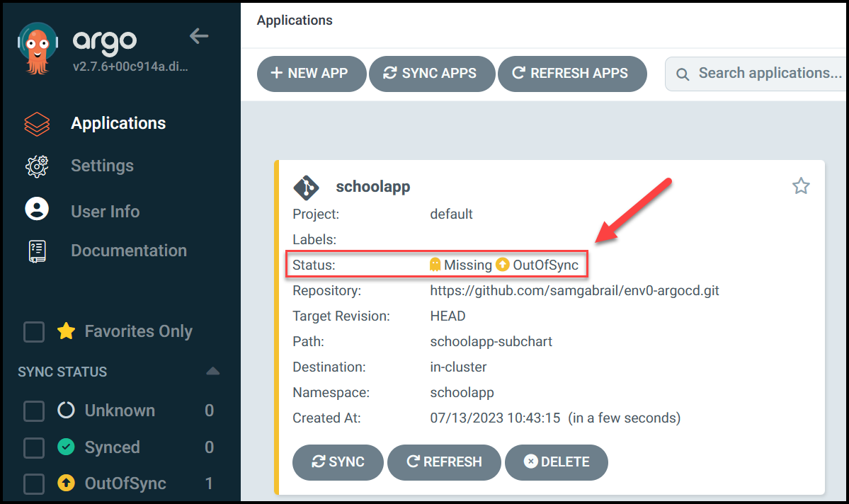
Task: Click the SYNC button on schoolapp card
Action: [338, 462]
